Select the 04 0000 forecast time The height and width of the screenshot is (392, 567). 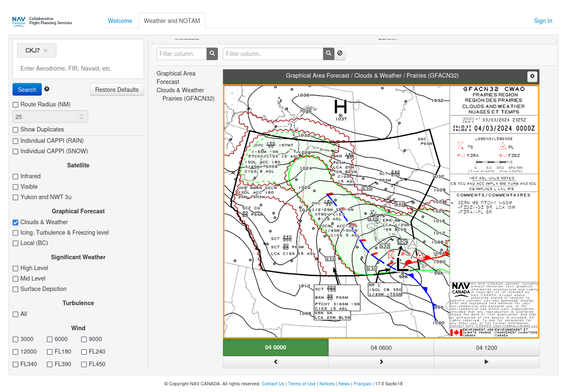(276, 347)
